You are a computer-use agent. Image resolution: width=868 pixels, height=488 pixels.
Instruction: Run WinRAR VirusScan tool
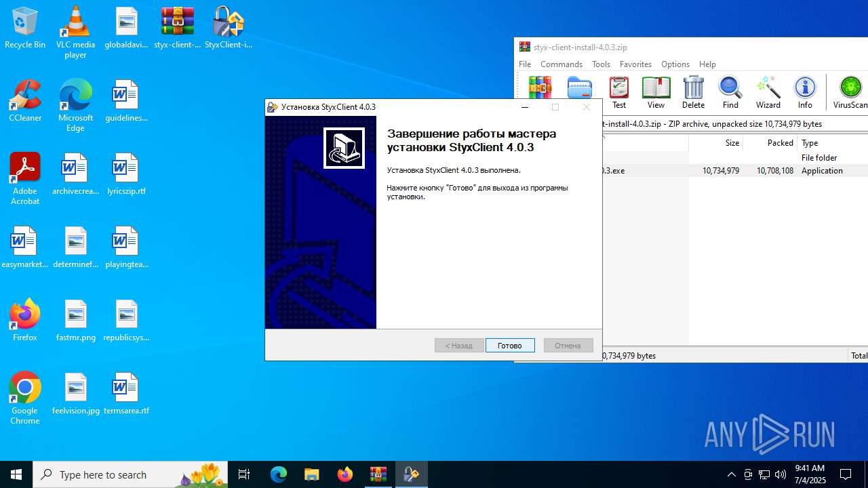(850, 93)
